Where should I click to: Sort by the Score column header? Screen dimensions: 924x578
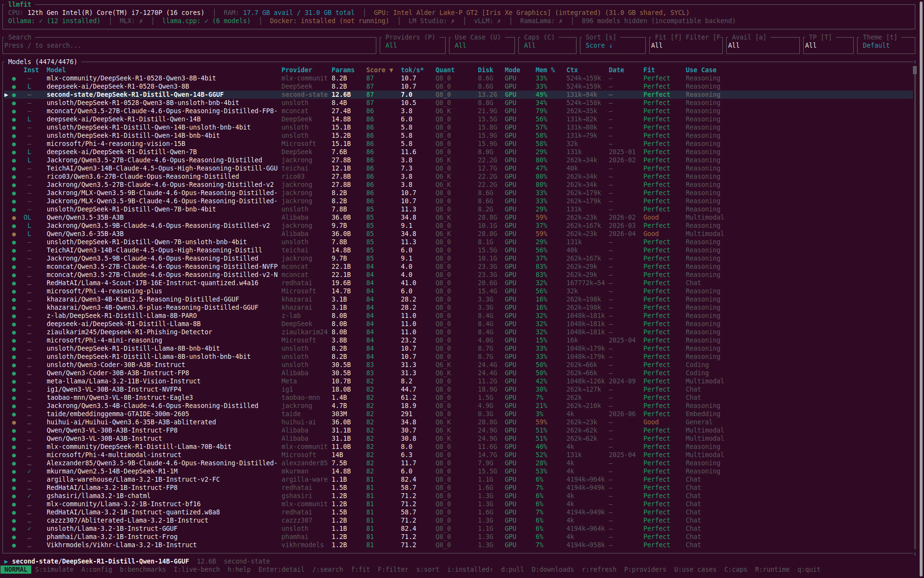(x=379, y=70)
